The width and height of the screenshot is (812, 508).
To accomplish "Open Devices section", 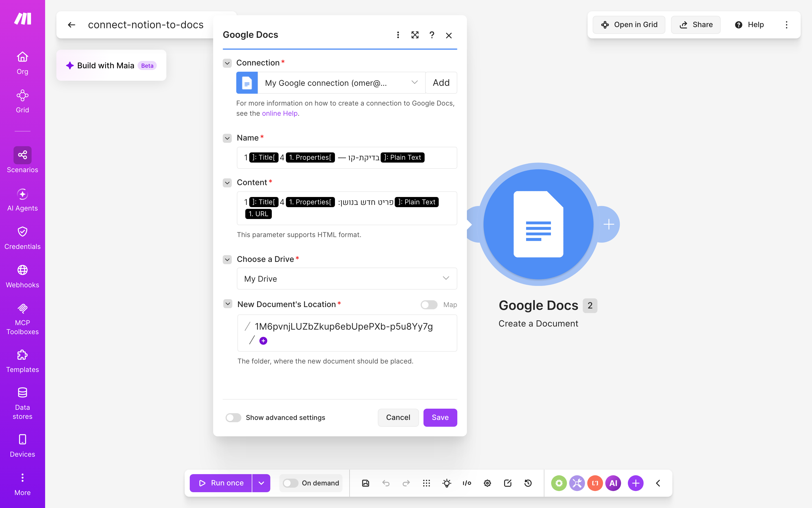I will [x=23, y=446].
